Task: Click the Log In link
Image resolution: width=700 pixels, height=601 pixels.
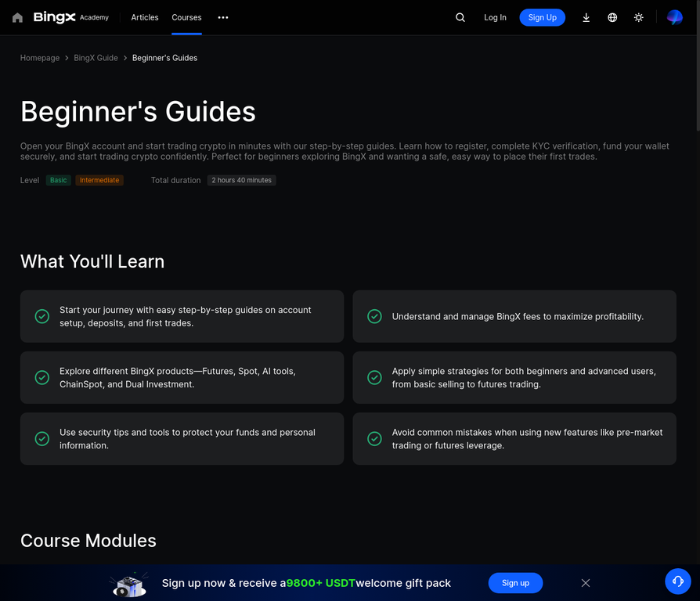Action: [x=495, y=17]
